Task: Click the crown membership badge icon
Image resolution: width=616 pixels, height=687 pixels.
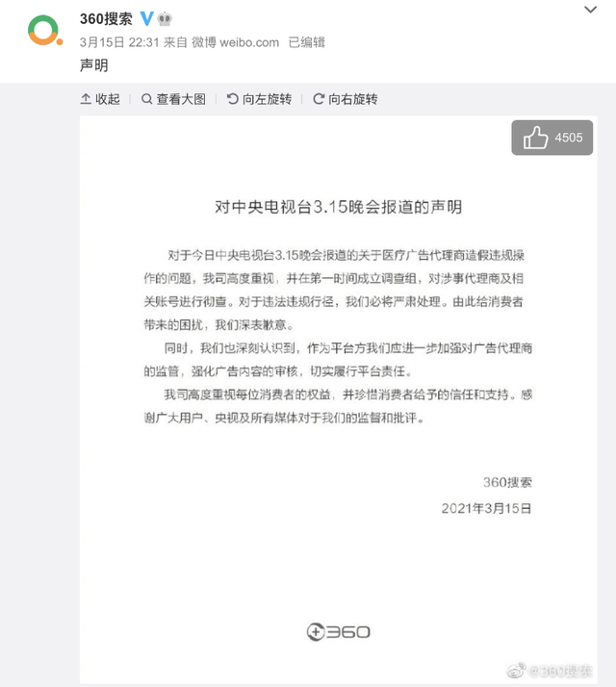Action: click(x=165, y=19)
